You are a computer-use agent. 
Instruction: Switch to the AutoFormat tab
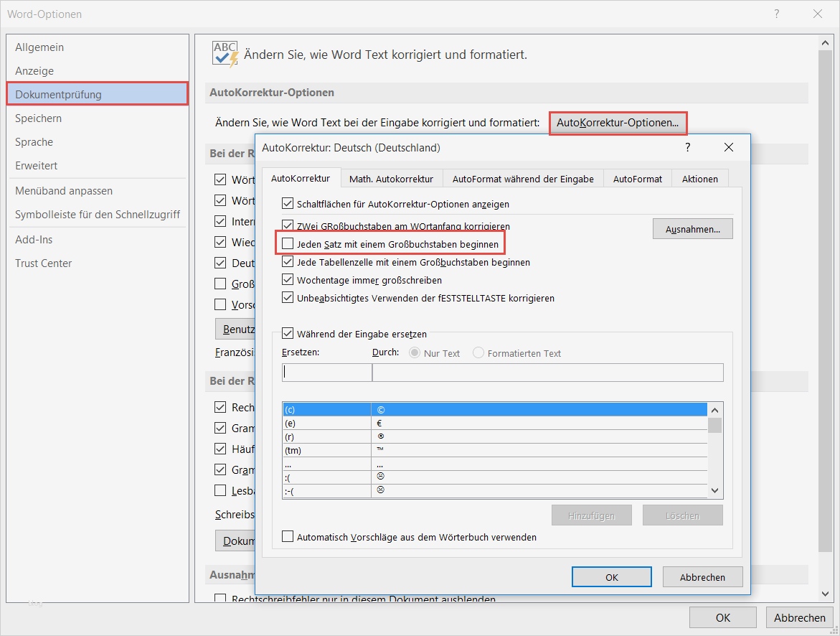638,179
